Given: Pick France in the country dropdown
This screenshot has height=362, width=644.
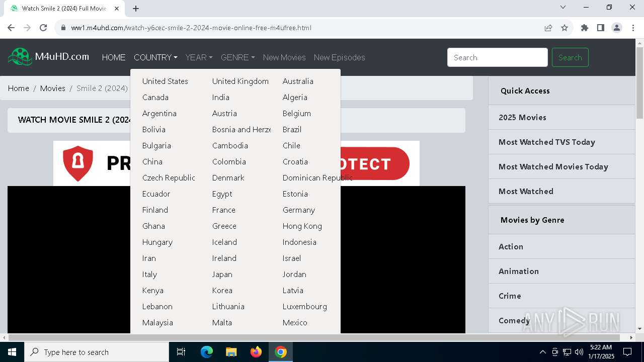Looking at the screenshot, I should [224, 210].
